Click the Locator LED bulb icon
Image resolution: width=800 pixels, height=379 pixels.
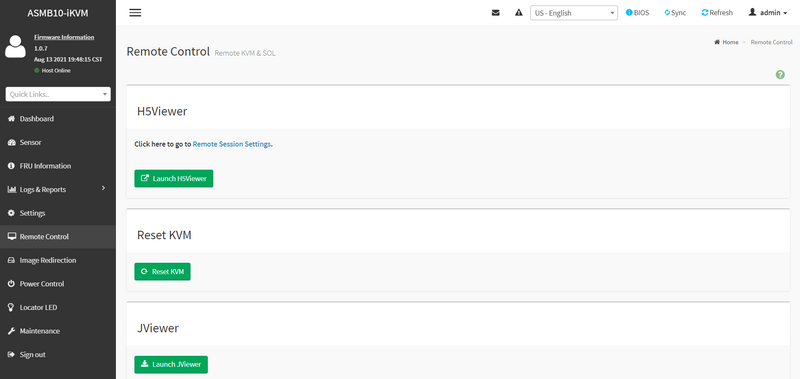tap(11, 307)
